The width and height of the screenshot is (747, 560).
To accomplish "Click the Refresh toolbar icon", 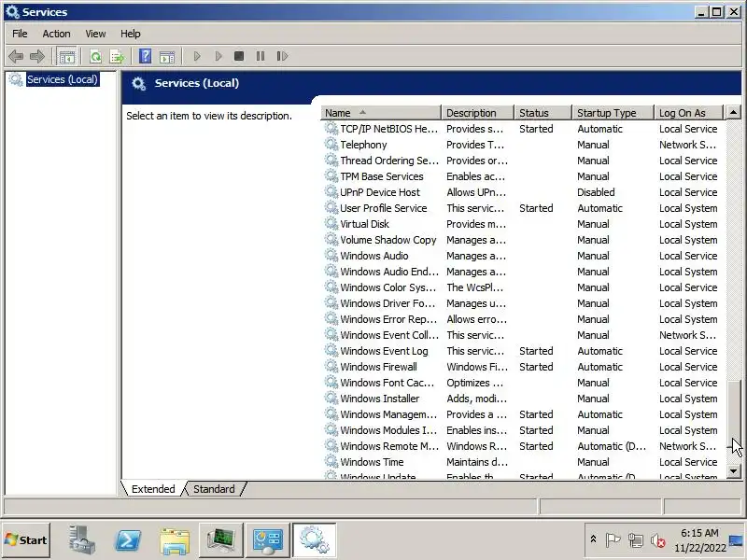I will pyautogui.click(x=96, y=57).
